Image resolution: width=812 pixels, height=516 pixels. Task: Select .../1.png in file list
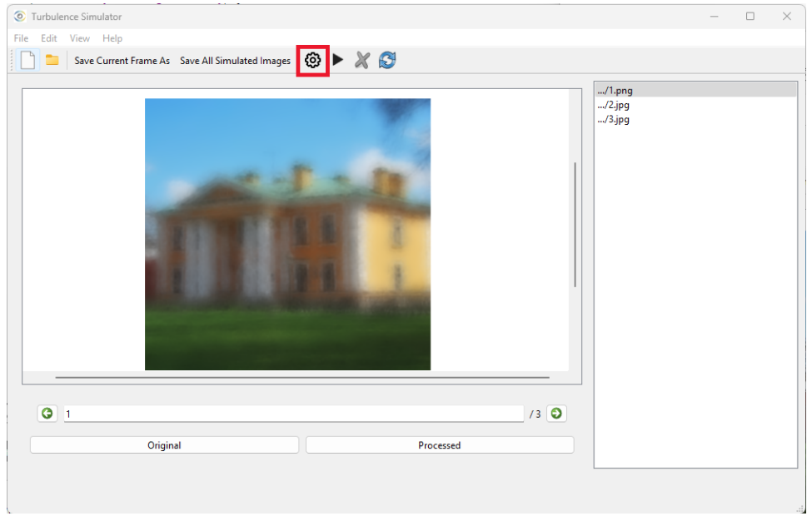695,90
